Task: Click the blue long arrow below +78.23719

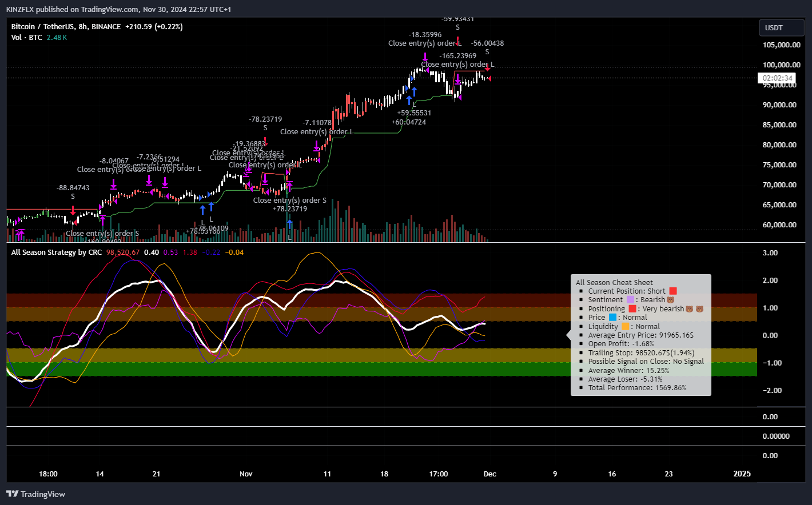Action: pos(289,224)
